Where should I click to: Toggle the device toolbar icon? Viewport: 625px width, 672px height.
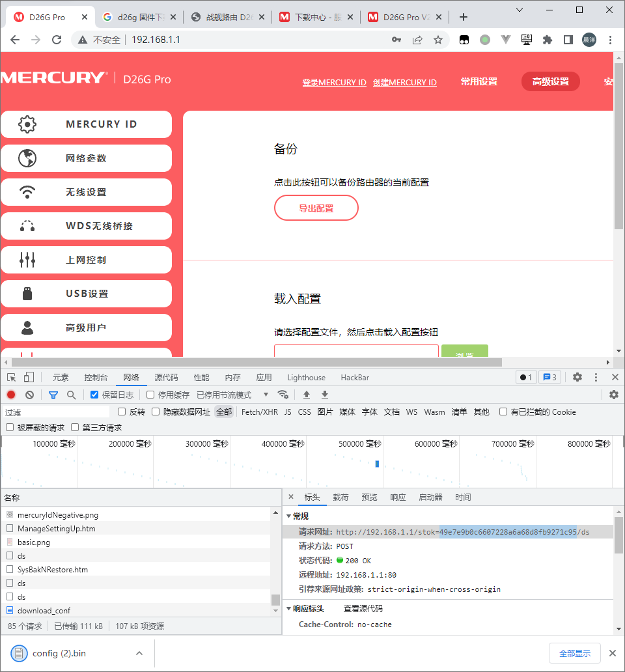(29, 377)
